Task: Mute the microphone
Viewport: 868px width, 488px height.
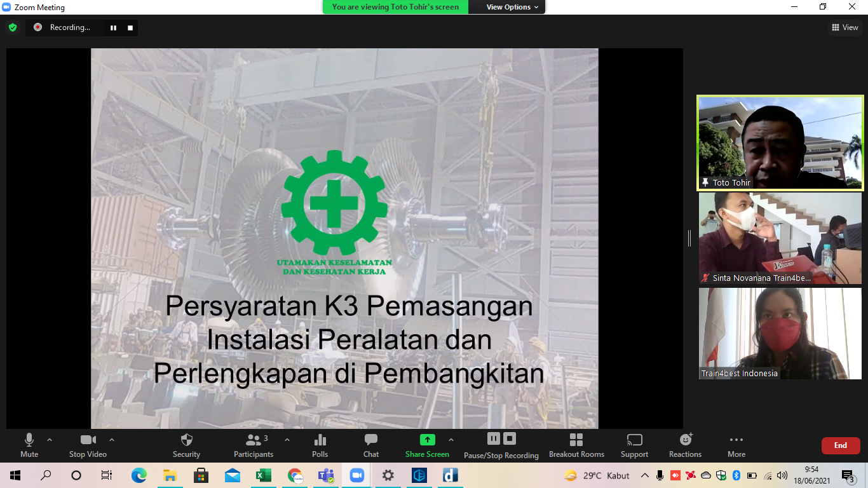Action: point(29,445)
